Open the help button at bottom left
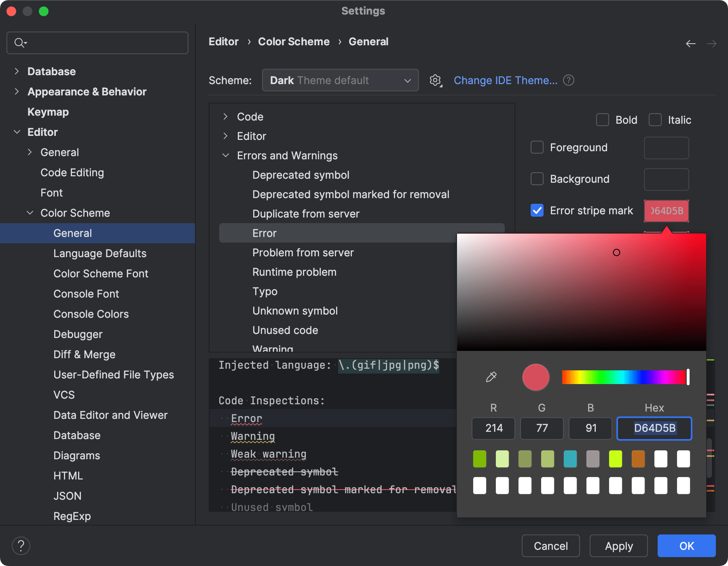 [x=21, y=546]
